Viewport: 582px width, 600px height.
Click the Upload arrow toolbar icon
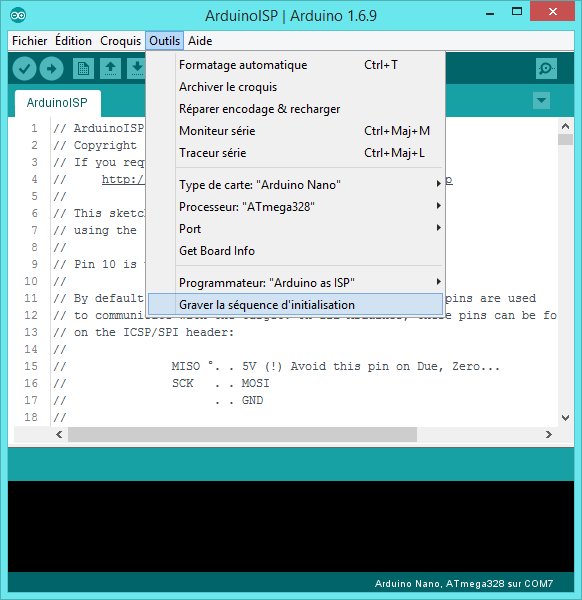point(52,69)
